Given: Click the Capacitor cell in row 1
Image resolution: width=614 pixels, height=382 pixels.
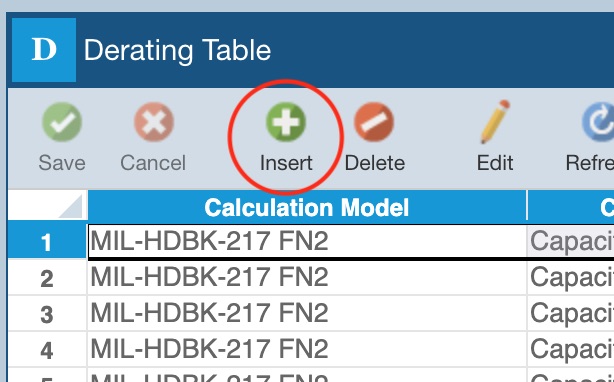Looking at the screenshot, I should pos(571,241).
